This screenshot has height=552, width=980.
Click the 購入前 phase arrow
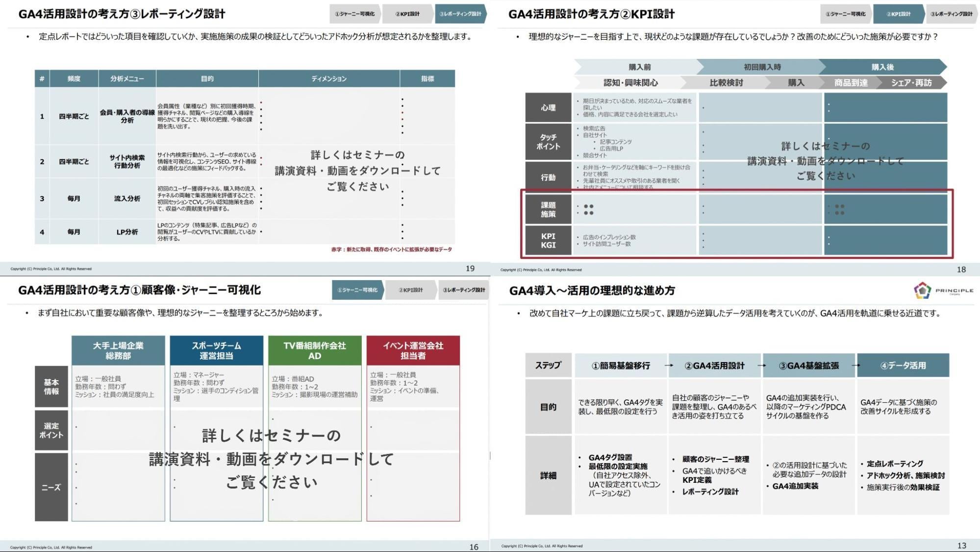point(639,67)
